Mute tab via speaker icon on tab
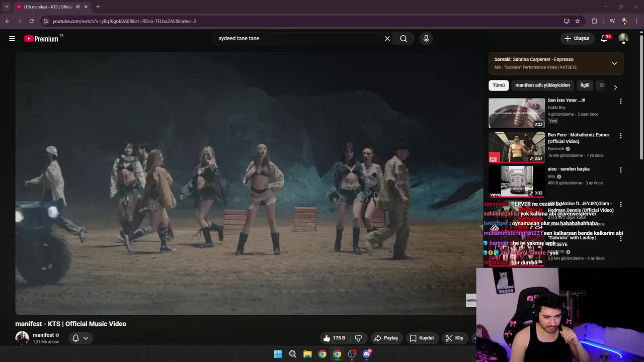This screenshot has height=362, width=644. (77, 7)
